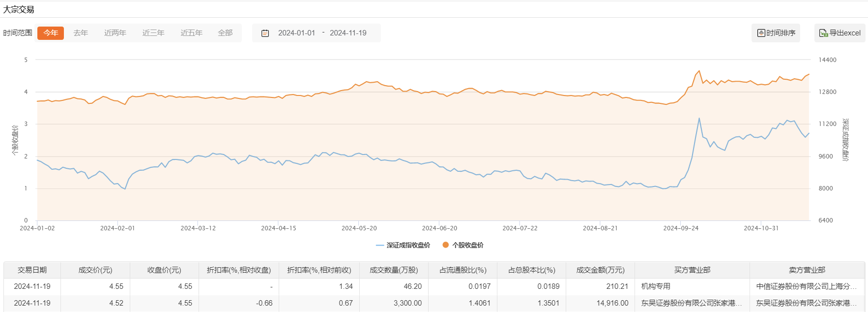
Task: Click 东吴证券 buyer cell in second row
Action: coord(691,303)
